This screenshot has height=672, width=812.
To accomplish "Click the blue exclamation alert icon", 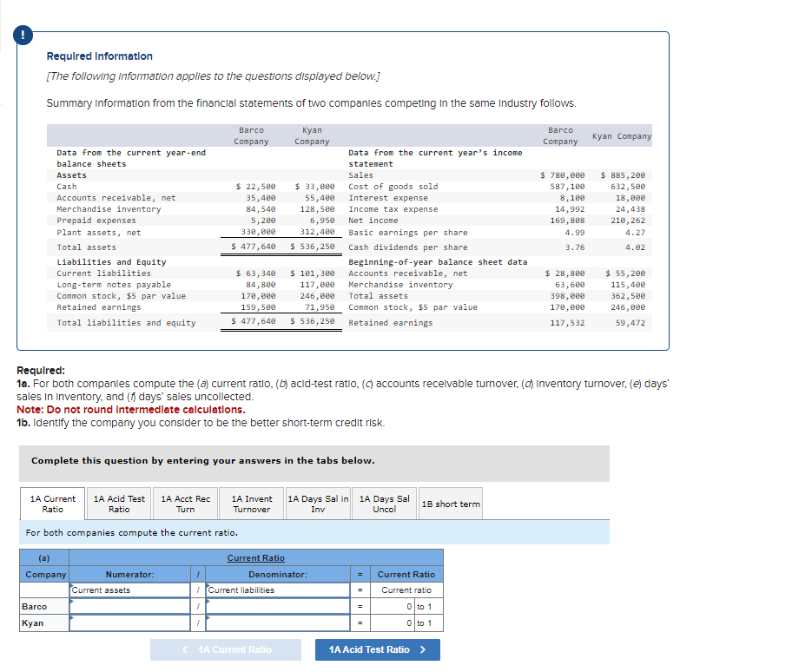I will 23,36.
